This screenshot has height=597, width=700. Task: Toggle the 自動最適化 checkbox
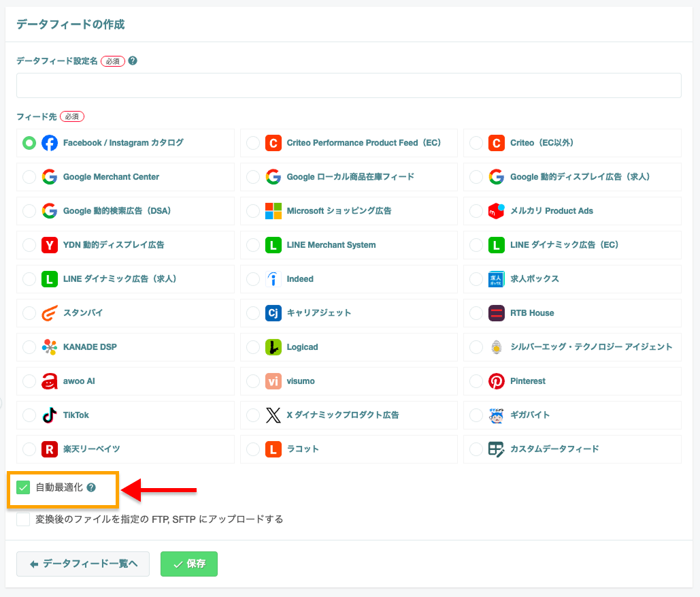click(x=23, y=487)
